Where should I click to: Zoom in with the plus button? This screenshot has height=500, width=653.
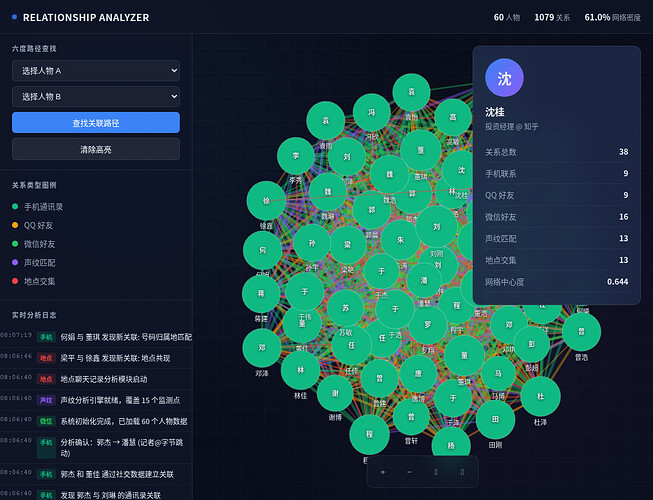383,472
